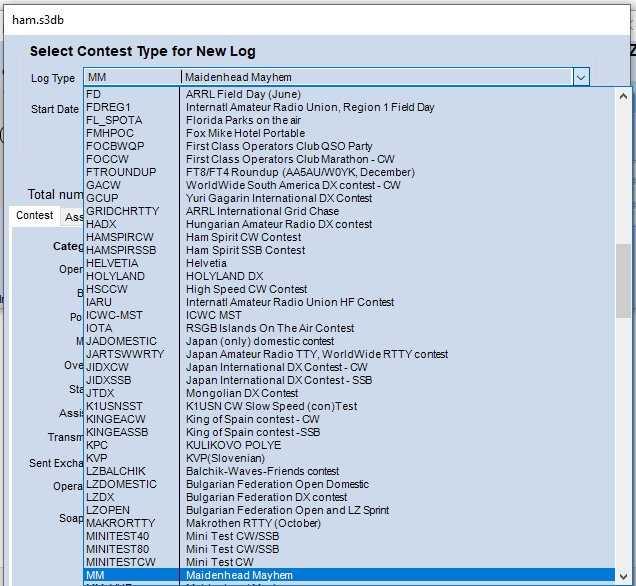Select HAMSPIRCW Ham Spirit CW Contest

(x=350, y=237)
